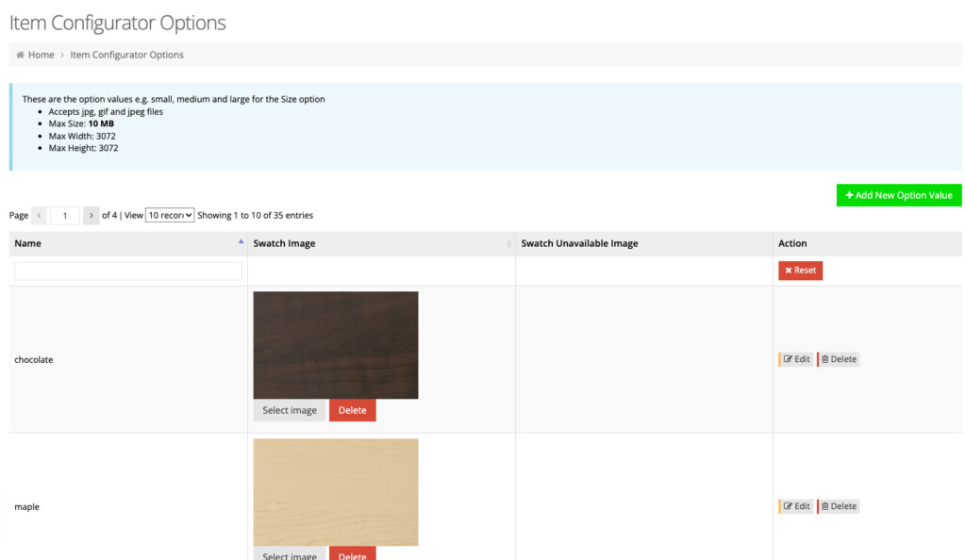The height and width of the screenshot is (560, 966).
Task: Edit the maple option
Action: point(796,506)
